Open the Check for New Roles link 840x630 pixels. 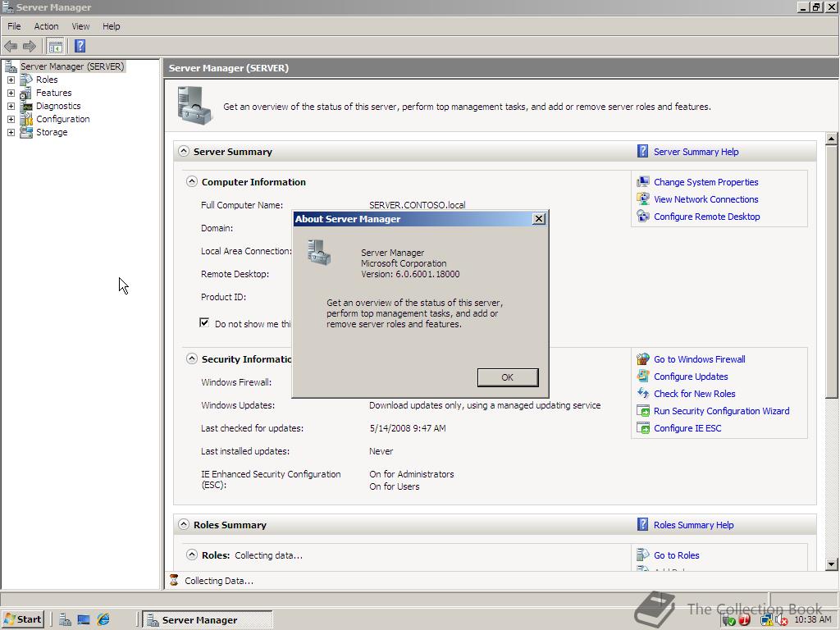(x=694, y=394)
